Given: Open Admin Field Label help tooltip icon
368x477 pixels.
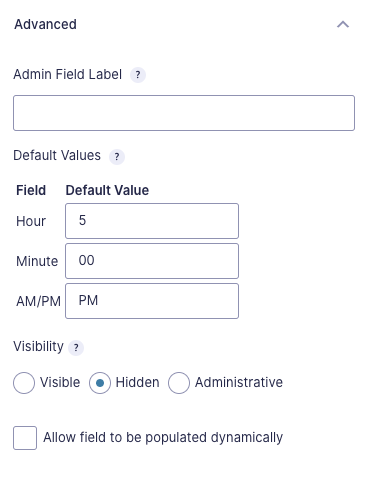Looking at the screenshot, I should pos(138,75).
